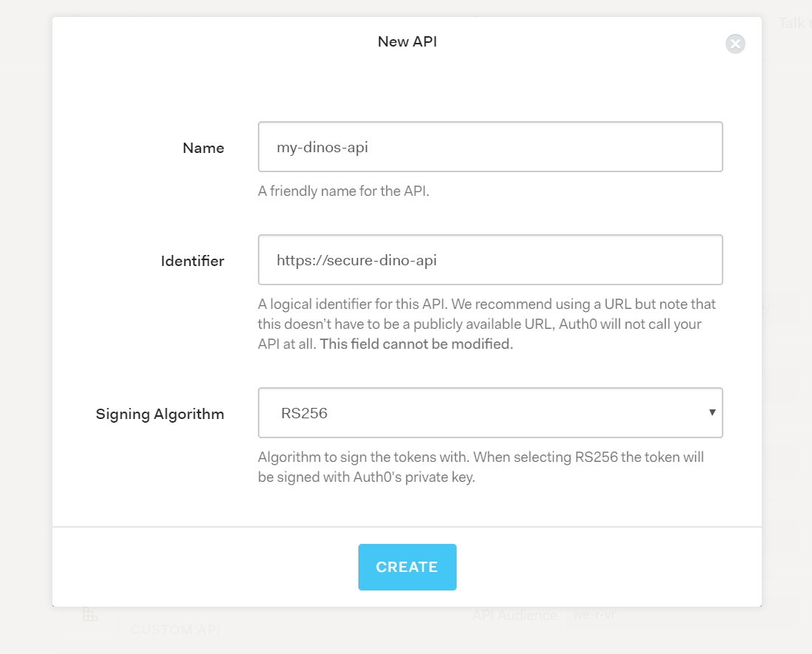This screenshot has width=812, height=654.
Task: Click the Name input field
Action: click(x=490, y=147)
